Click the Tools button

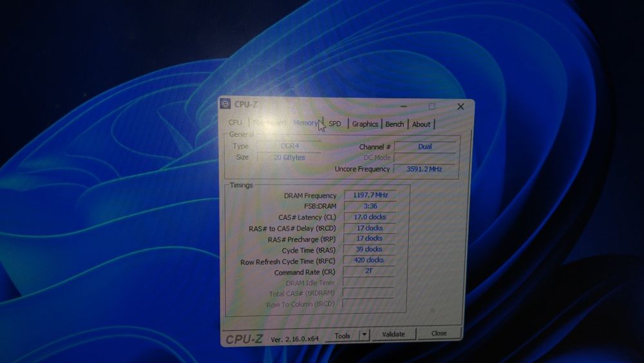pos(342,335)
